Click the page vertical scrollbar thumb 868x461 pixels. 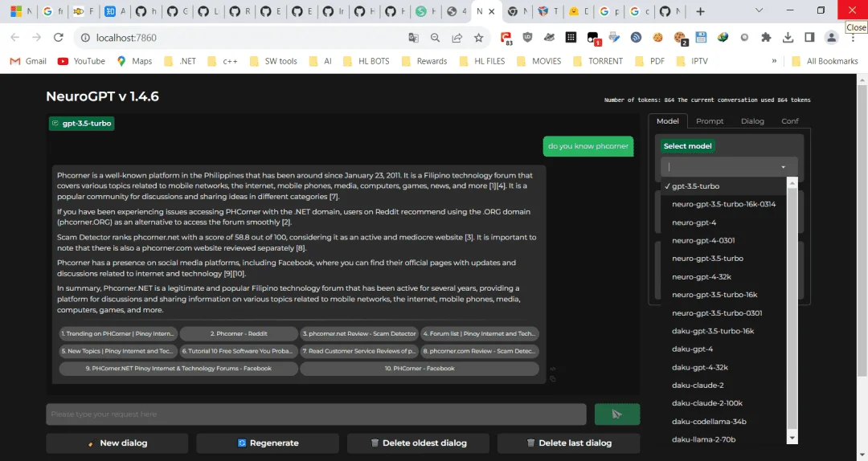[862, 231]
